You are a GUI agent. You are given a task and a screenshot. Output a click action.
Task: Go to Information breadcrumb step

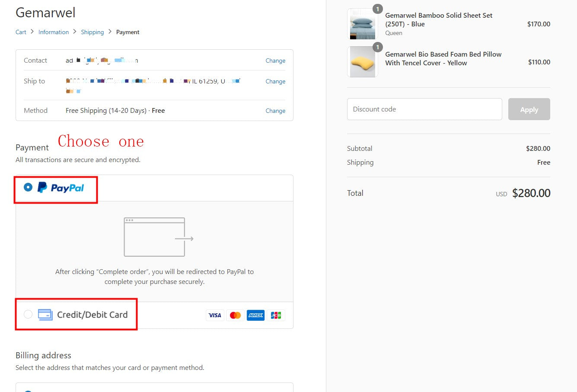pos(54,32)
